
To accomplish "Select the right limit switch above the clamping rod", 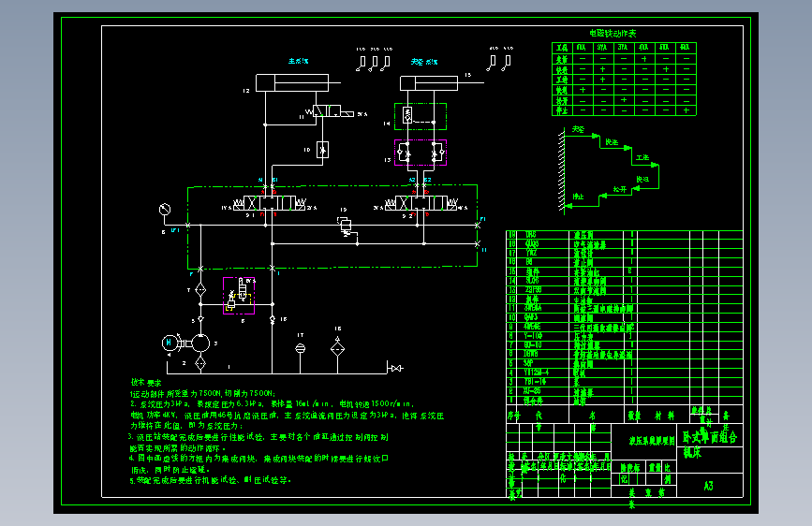I will [x=507, y=62].
